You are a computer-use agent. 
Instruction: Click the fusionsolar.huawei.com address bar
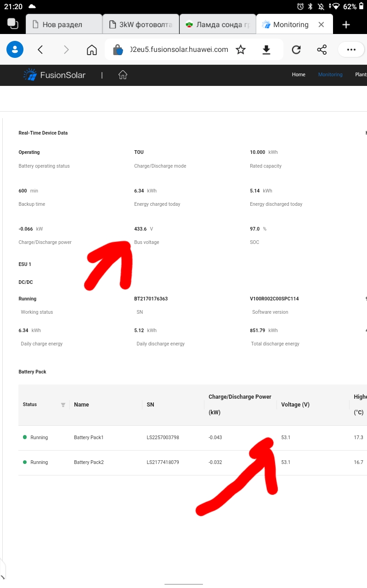pos(179,50)
